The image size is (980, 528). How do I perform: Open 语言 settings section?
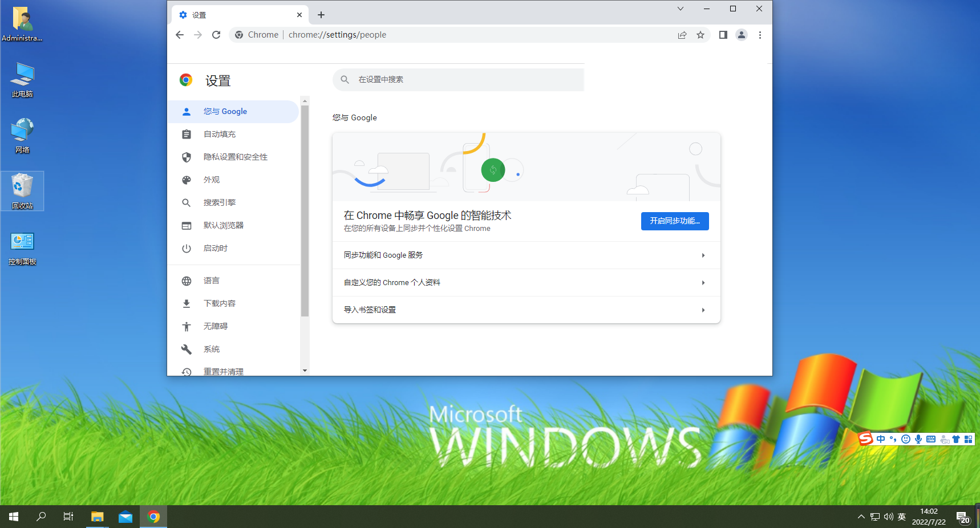[233, 281]
